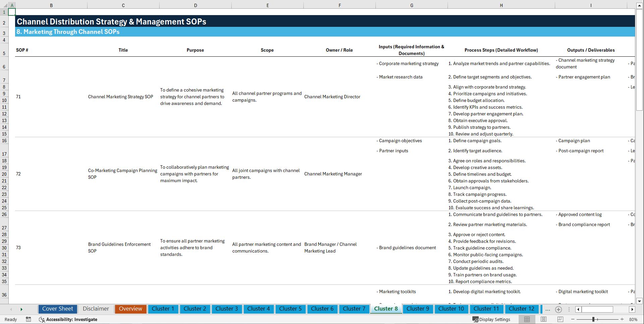Expand the sheet options three-dot menu near plus button

point(570,309)
